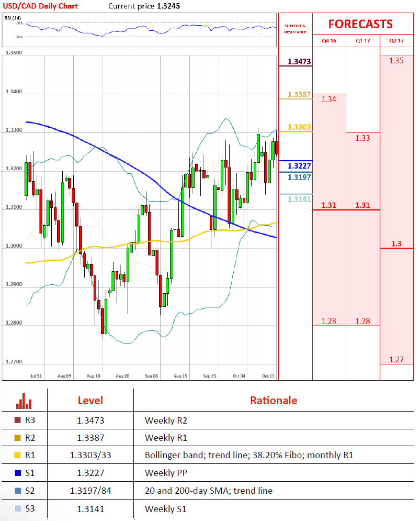This screenshot has width=420, height=521.
Task: Select the 1.3141 support label on chart
Action: [299, 199]
